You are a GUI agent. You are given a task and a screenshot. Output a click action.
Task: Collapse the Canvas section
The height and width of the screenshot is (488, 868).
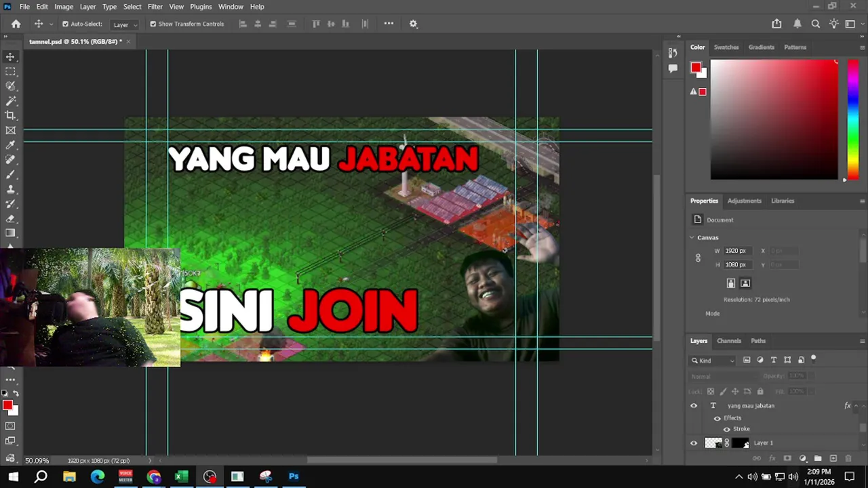click(x=692, y=237)
